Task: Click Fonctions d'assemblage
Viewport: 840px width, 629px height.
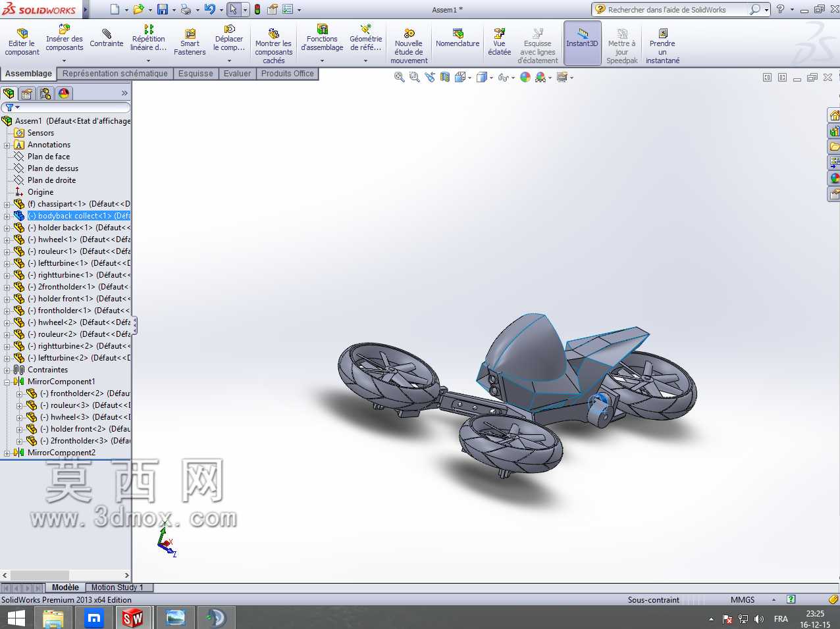Action: point(322,39)
